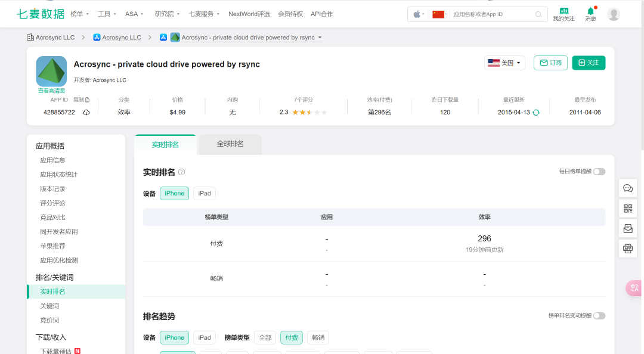Select 畅销 chart type filter

click(x=318, y=337)
